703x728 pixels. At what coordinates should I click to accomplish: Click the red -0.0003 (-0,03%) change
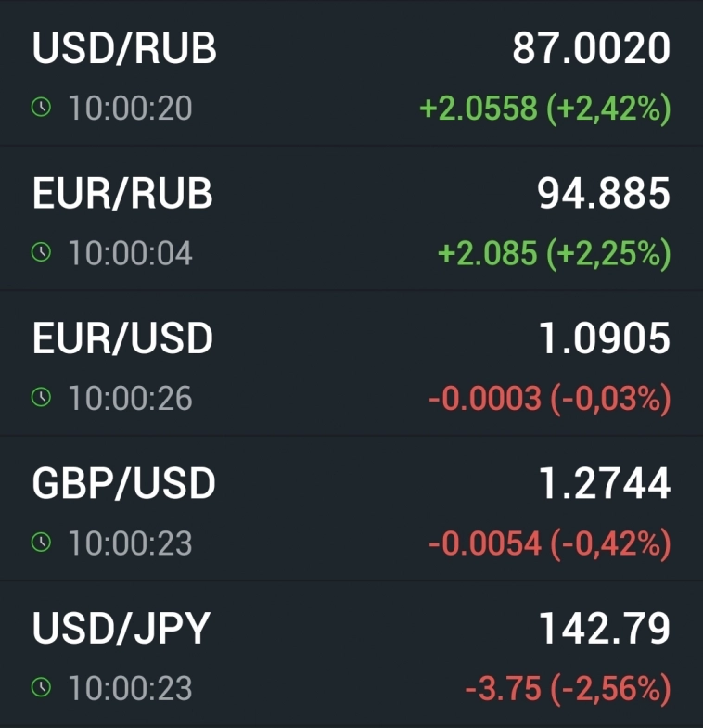click(549, 399)
